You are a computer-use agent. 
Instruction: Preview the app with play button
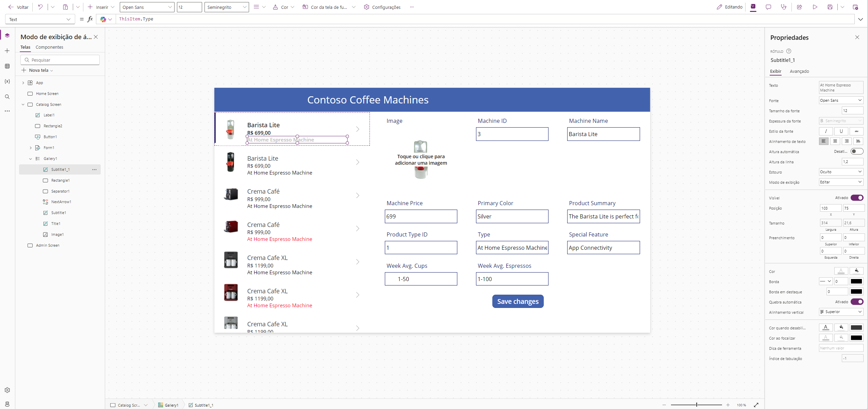click(815, 7)
